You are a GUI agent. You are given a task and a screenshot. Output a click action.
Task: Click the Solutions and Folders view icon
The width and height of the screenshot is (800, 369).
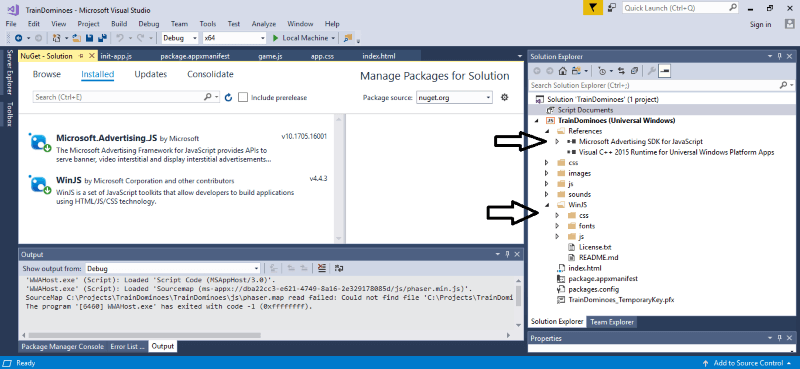click(x=577, y=71)
